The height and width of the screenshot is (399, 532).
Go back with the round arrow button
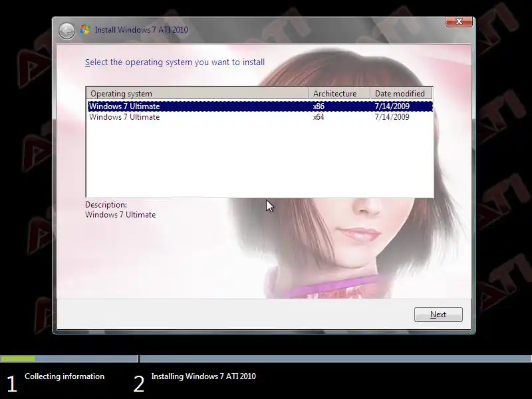click(x=66, y=31)
